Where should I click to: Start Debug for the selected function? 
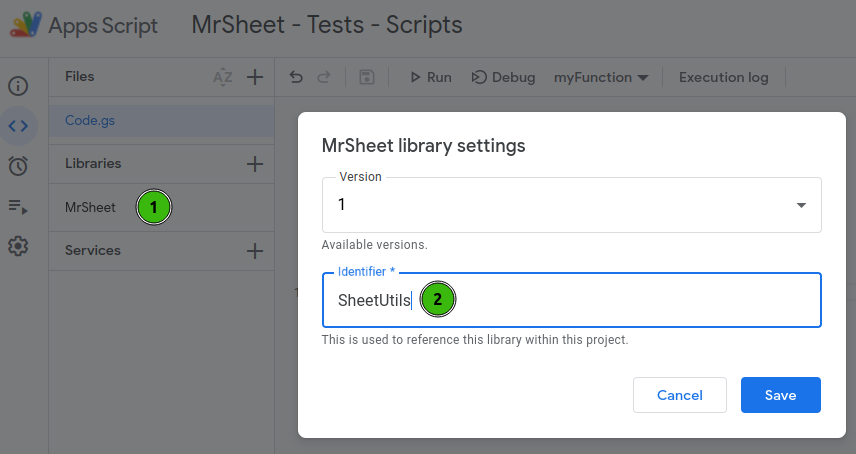pos(503,77)
